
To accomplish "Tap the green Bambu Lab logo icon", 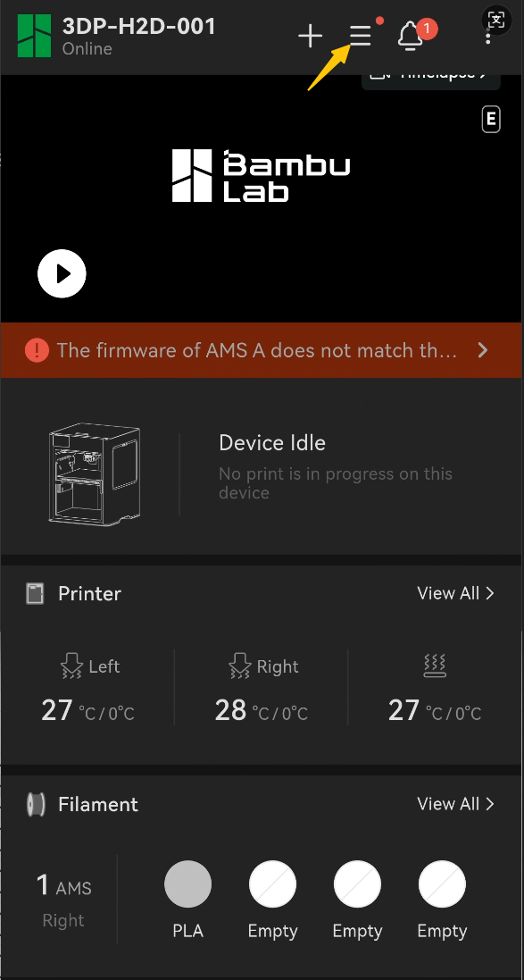I will [x=34, y=36].
